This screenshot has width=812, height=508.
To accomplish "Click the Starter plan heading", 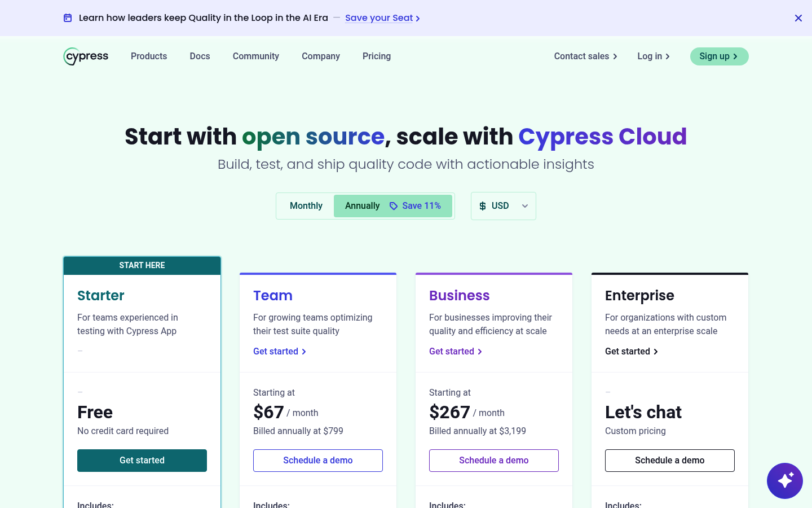I will [101, 296].
